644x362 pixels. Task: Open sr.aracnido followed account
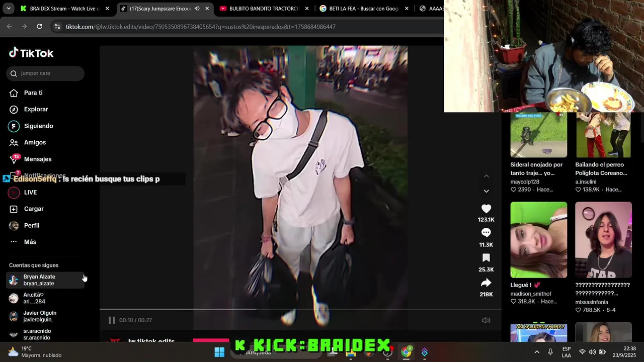point(45,334)
